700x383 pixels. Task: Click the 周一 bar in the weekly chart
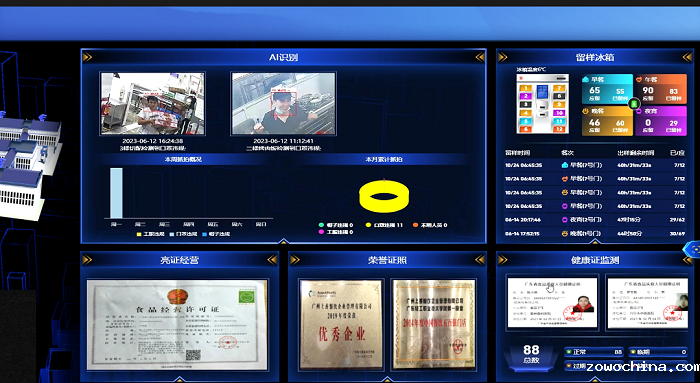pyautogui.click(x=116, y=193)
